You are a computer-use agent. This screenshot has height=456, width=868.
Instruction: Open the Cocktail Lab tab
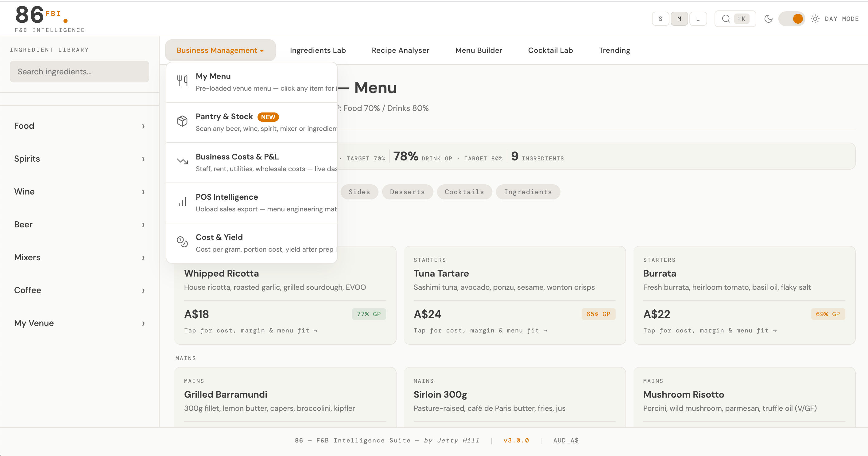tap(550, 50)
